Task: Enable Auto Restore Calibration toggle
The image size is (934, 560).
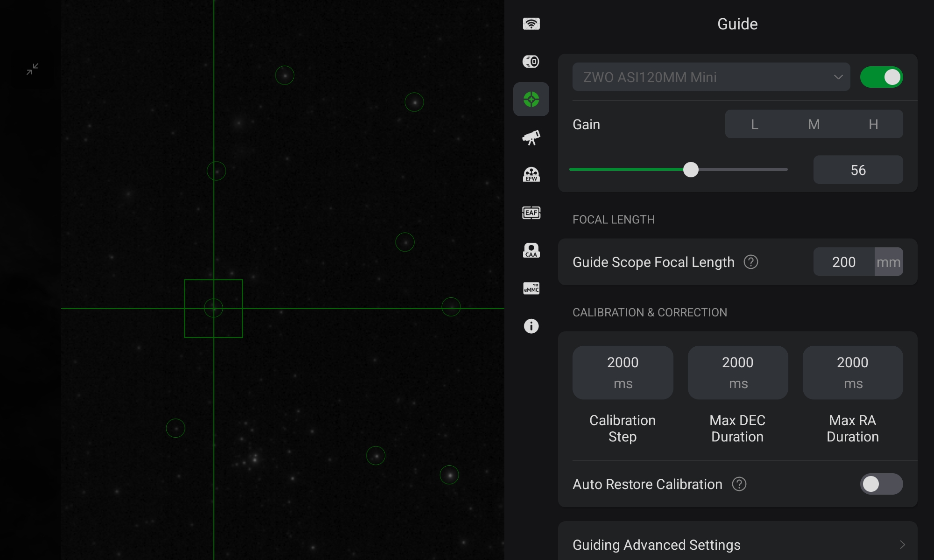Action: (x=881, y=484)
